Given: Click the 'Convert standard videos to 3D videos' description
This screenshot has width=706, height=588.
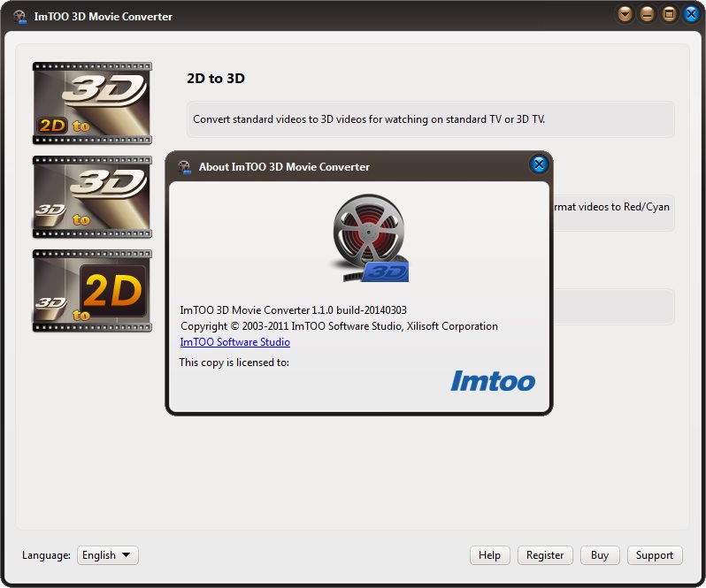Looking at the screenshot, I should click(369, 119).
